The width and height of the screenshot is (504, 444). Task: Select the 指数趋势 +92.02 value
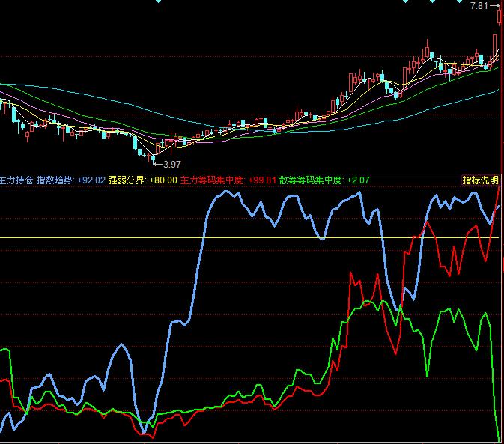pos(70,180)
